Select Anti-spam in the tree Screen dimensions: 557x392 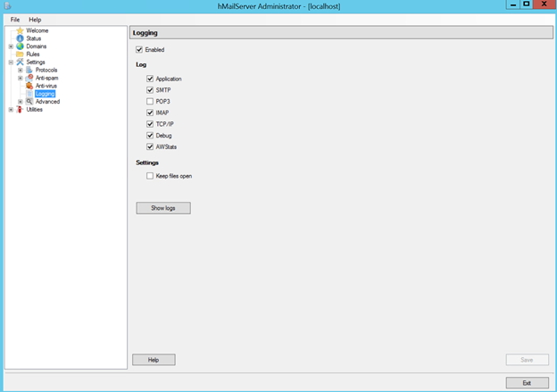(47, 78)
